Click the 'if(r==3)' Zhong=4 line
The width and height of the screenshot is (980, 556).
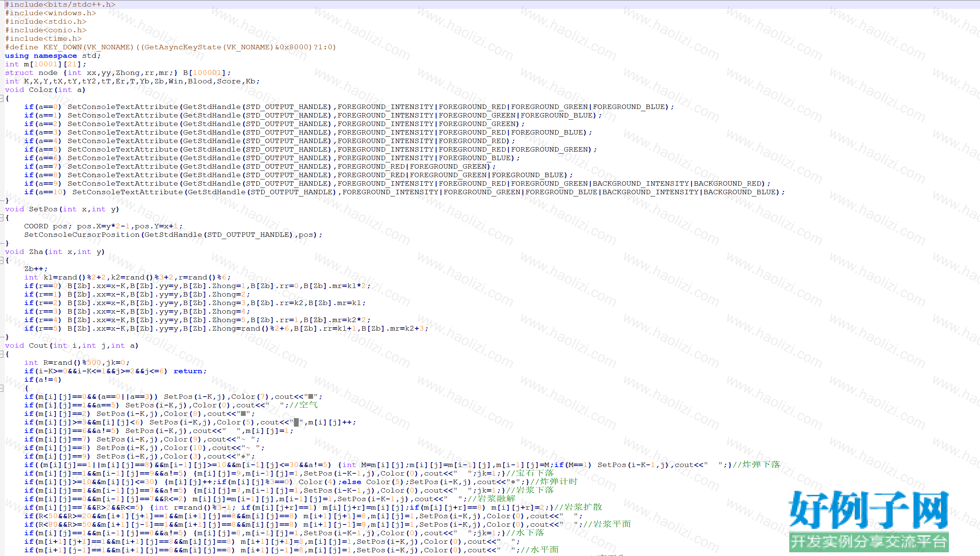137,312
